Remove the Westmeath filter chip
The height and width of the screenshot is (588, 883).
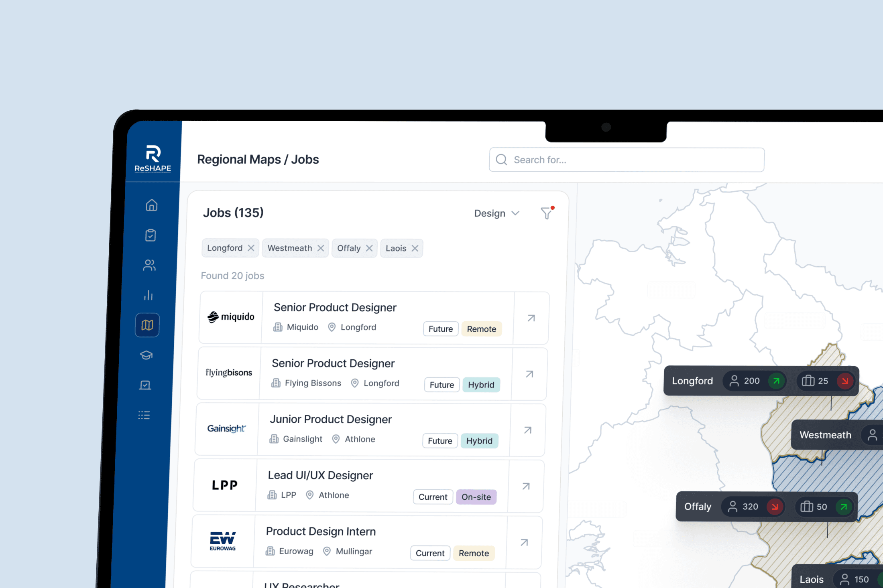tap(321, 248)
